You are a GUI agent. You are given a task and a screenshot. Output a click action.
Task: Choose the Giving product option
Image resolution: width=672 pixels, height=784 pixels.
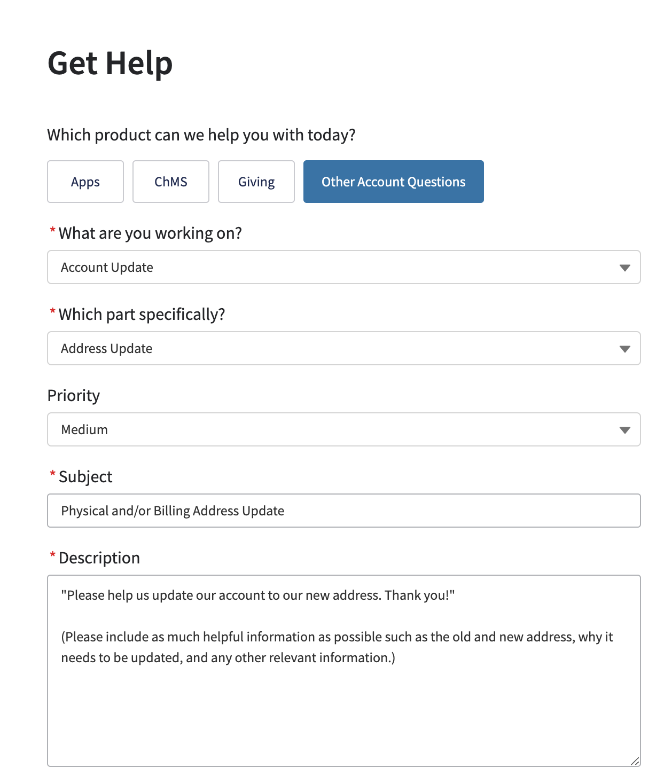[x=256, y=182]
